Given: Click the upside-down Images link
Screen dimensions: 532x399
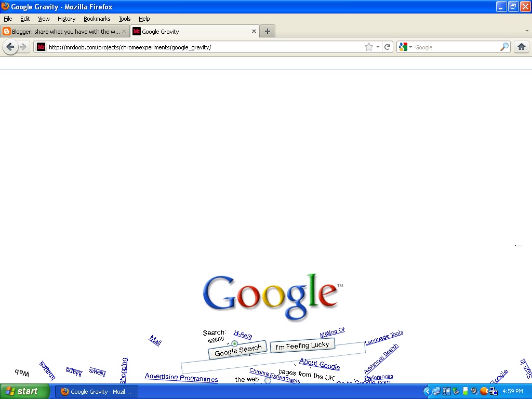Looking at the screenshot, I should (x=47, y=370).
